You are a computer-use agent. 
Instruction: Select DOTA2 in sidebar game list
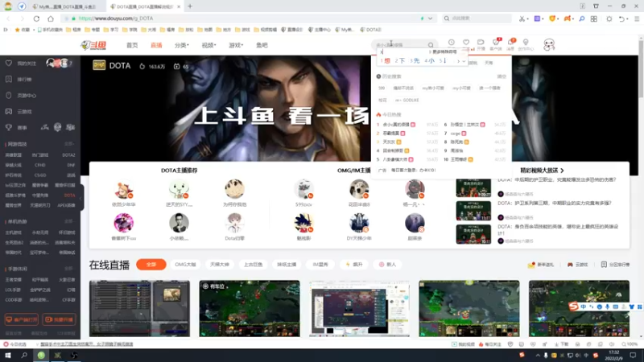click(68, 155)
